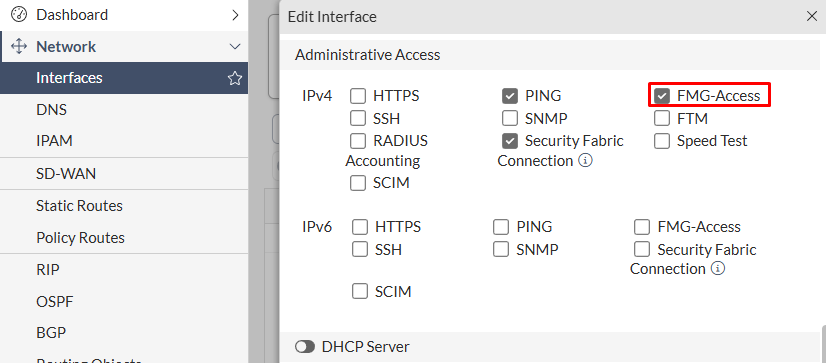This screenshot has width=826, height=363.
Task: Click the Network arrows icon
Action: click(19, 46)
